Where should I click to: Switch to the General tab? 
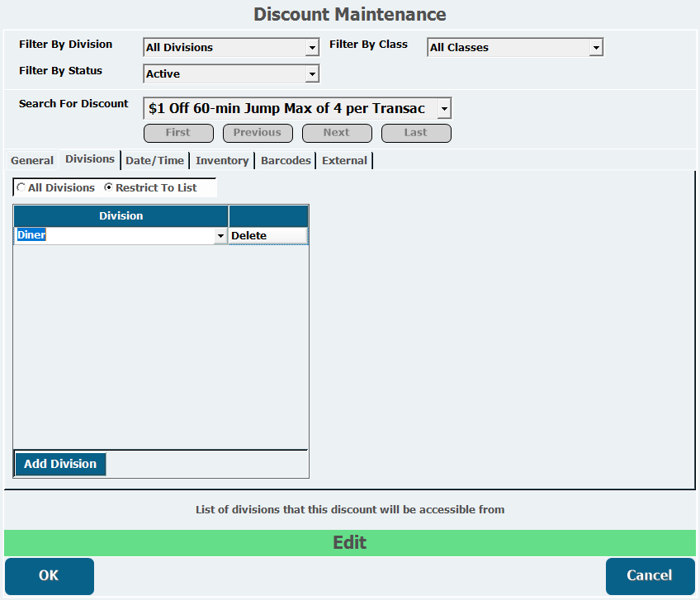(x=32, y=160)
